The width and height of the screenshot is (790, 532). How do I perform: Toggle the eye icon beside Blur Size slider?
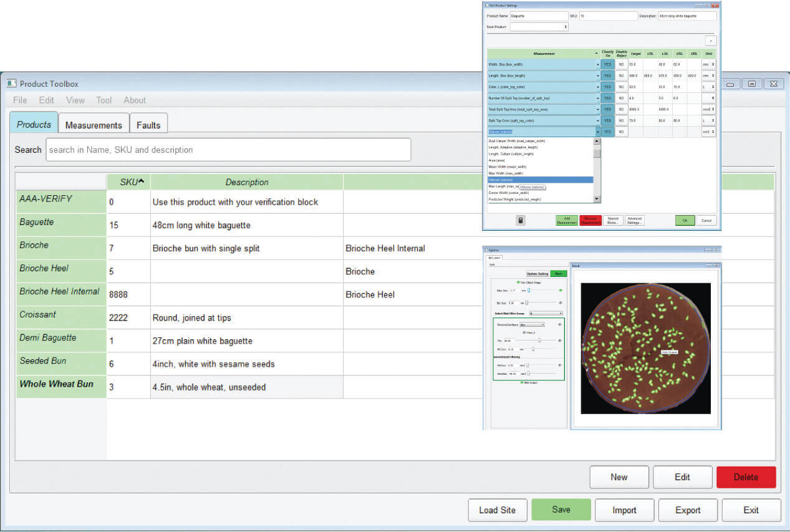point(560,302)
